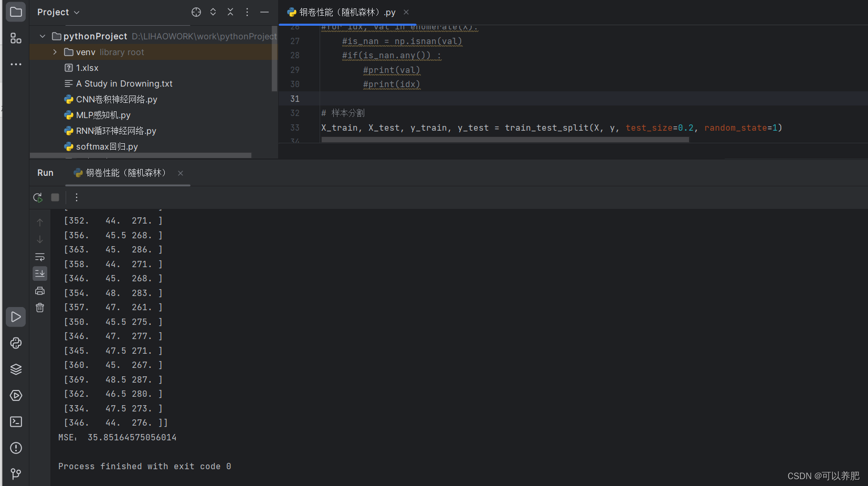
Task: Click console row [334. 47.5 273.]
Action: pos(113,408)
